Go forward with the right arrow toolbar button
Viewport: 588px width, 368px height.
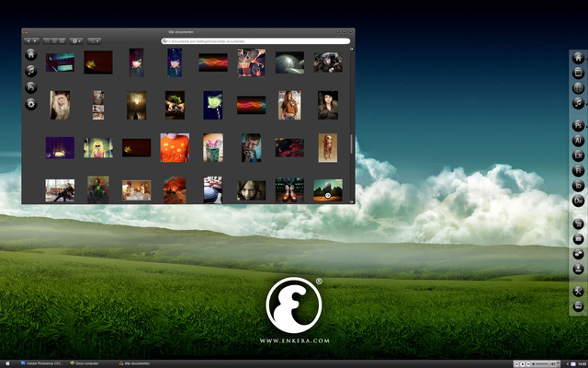pos(36,40)
